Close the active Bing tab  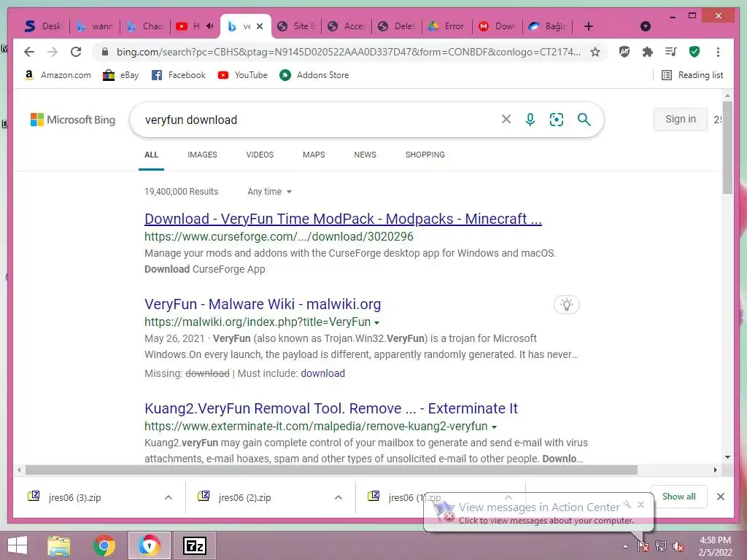tap(260, 26)
